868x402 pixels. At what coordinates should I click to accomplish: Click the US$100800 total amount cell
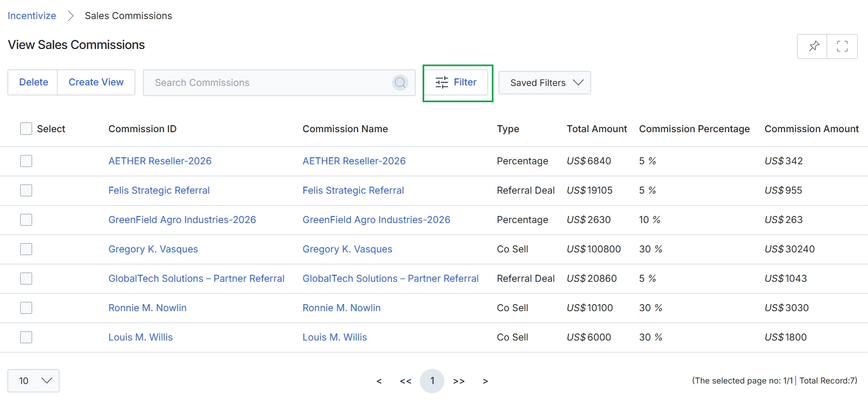[594, 249]
